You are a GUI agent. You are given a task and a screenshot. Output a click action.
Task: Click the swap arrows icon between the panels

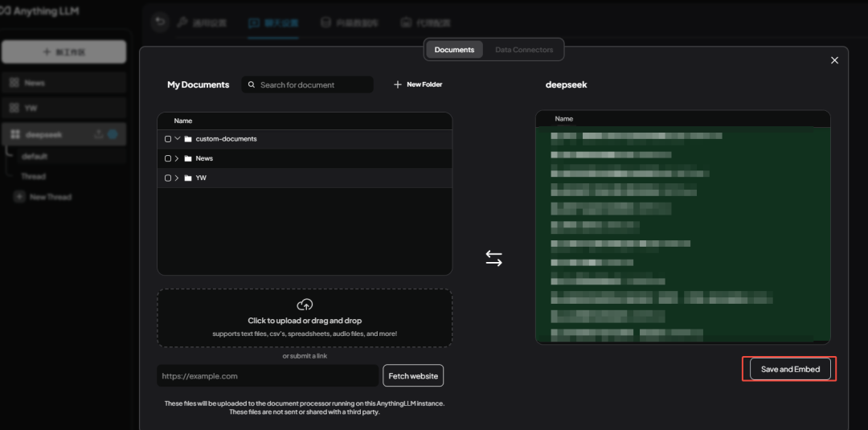coord(493,259)
